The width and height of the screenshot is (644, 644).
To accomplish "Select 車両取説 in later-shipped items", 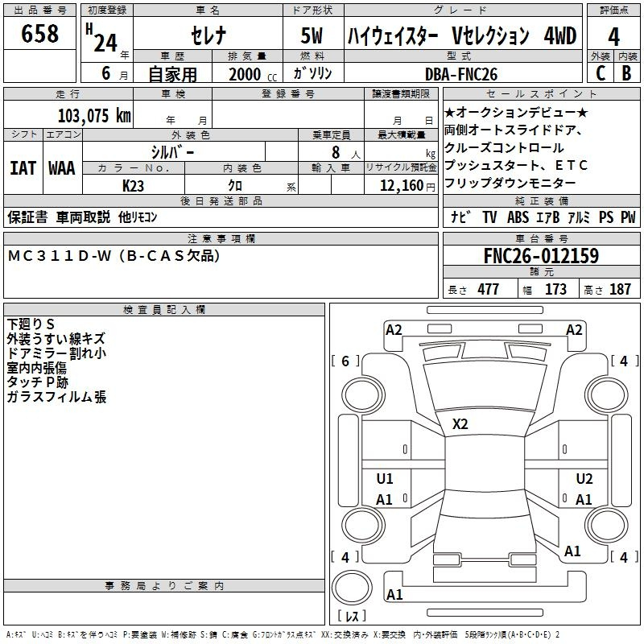I will [x=84, y=217].
